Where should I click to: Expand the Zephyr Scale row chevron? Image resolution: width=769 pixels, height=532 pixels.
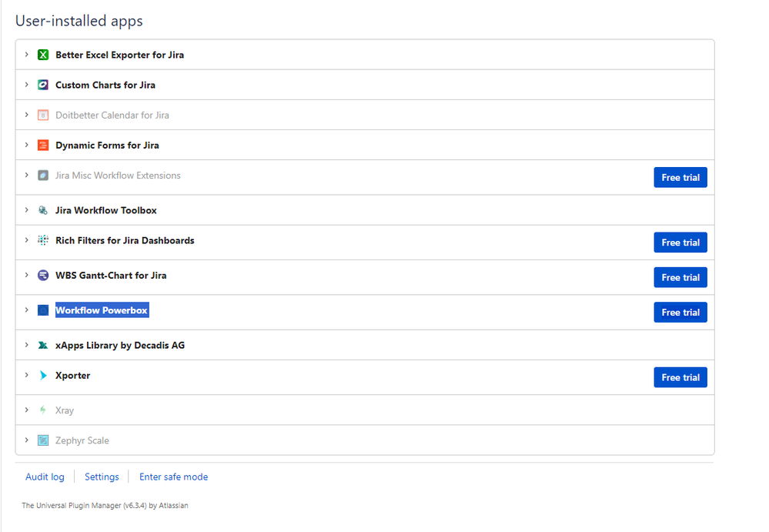[26, 440]
